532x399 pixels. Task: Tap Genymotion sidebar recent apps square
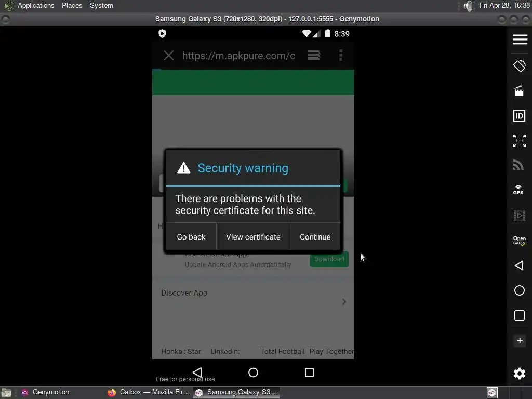[519, 315]
